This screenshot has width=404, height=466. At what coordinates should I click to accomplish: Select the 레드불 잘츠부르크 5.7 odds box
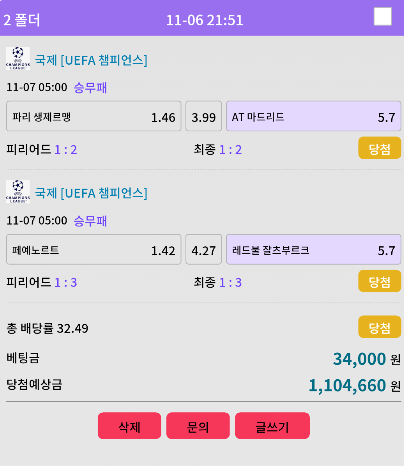(314, 249)
